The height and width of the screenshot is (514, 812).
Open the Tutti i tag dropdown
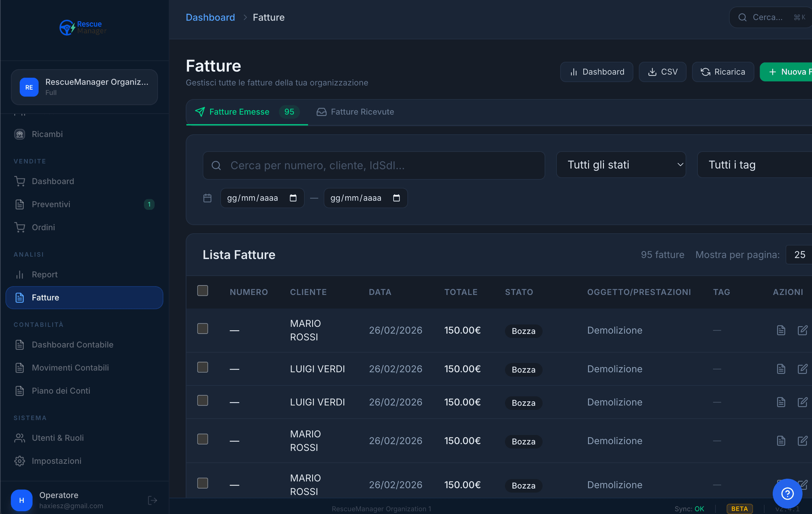(x=753, y=165)
